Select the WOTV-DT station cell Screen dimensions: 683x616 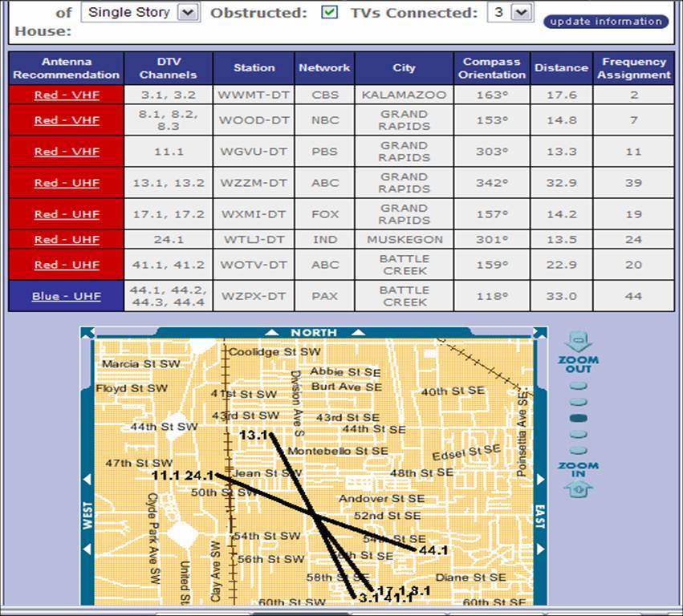pos(254,265)
